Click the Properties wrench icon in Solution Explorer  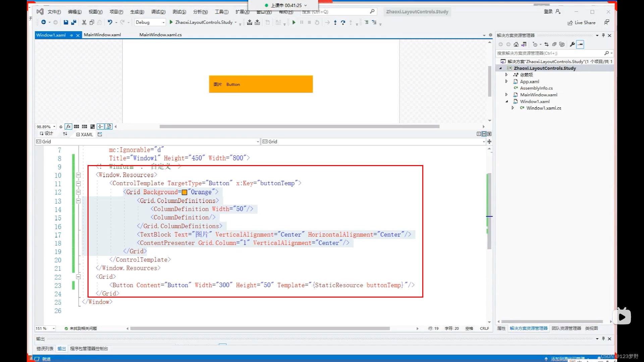click(572, 44)
